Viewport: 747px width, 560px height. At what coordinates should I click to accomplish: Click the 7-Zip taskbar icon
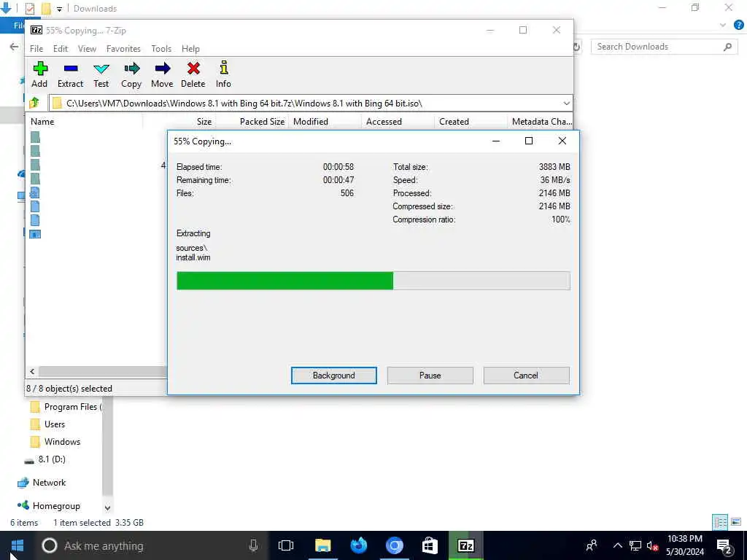pyautogui.click(x=465, y=545)
